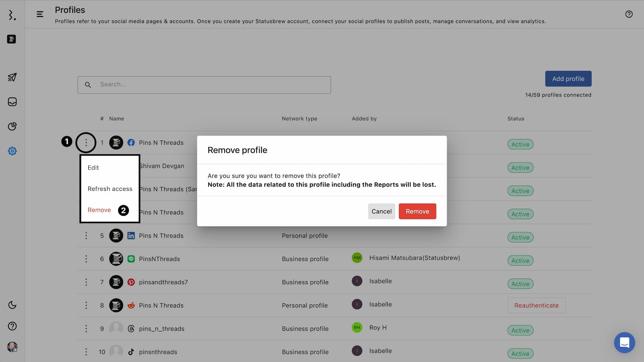Open the Reports pie chart icon
This screenshot has width=644, height=362.
coord(12,126)
